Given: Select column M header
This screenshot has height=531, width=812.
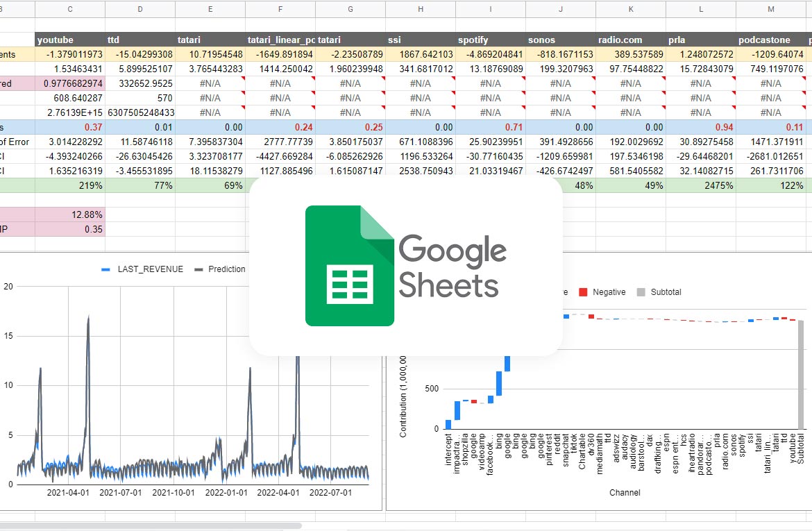Looking at the screenshot, I should click(771, 9).
